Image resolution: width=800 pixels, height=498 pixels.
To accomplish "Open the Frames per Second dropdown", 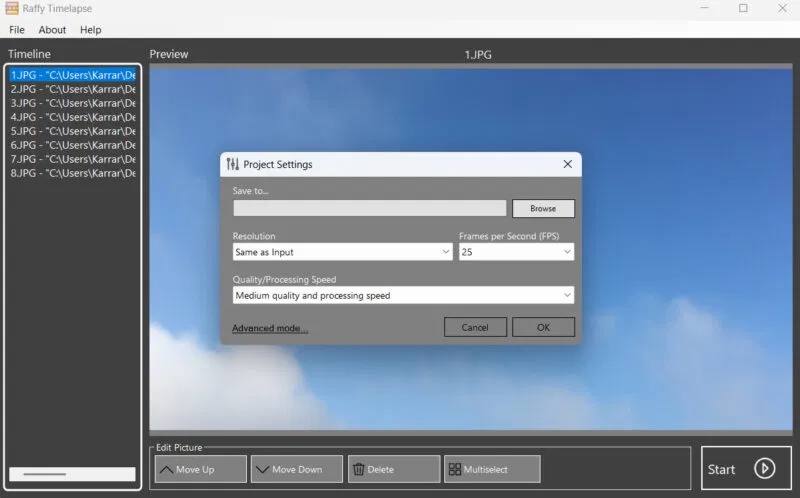I will 567,253.
